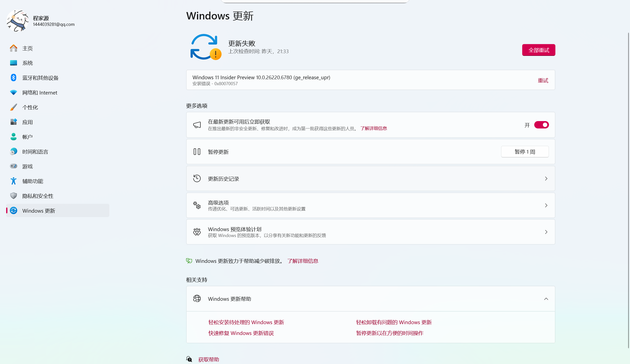The height and width of the screenshot is (364, 630).
Task: Collapse the Windows 更新帮助 section
Action: 546,299
